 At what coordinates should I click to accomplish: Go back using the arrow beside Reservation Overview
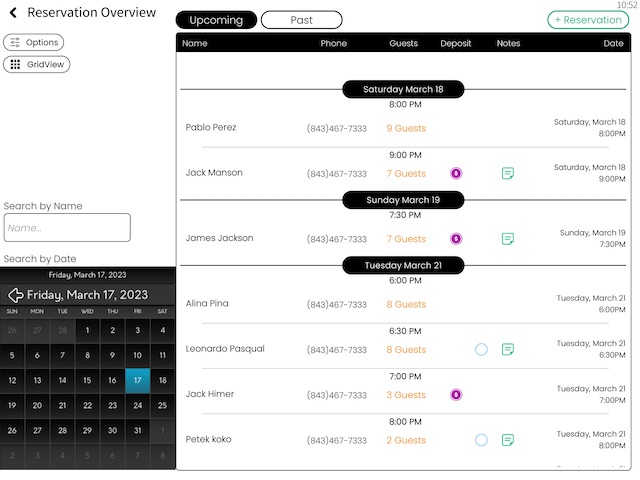(13, 13)
